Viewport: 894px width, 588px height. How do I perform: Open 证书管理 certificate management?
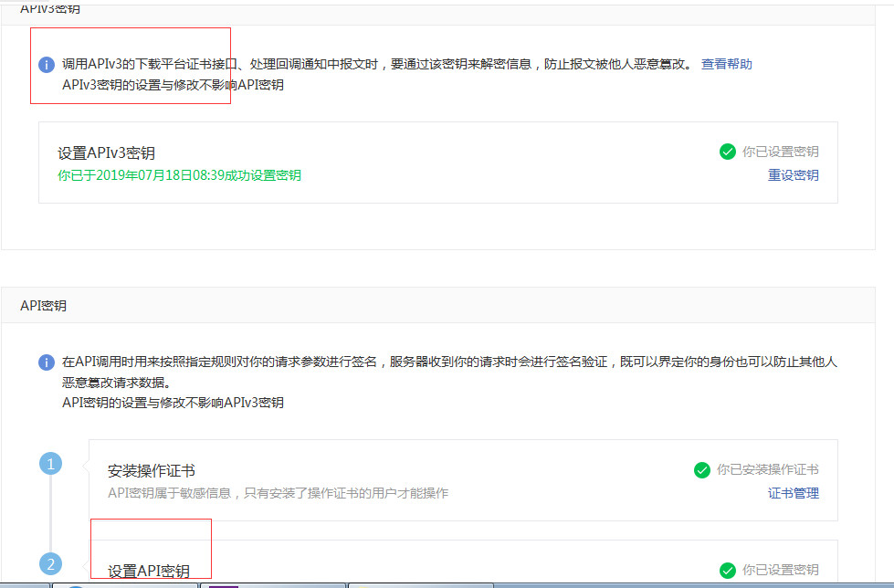pos(793,493)
